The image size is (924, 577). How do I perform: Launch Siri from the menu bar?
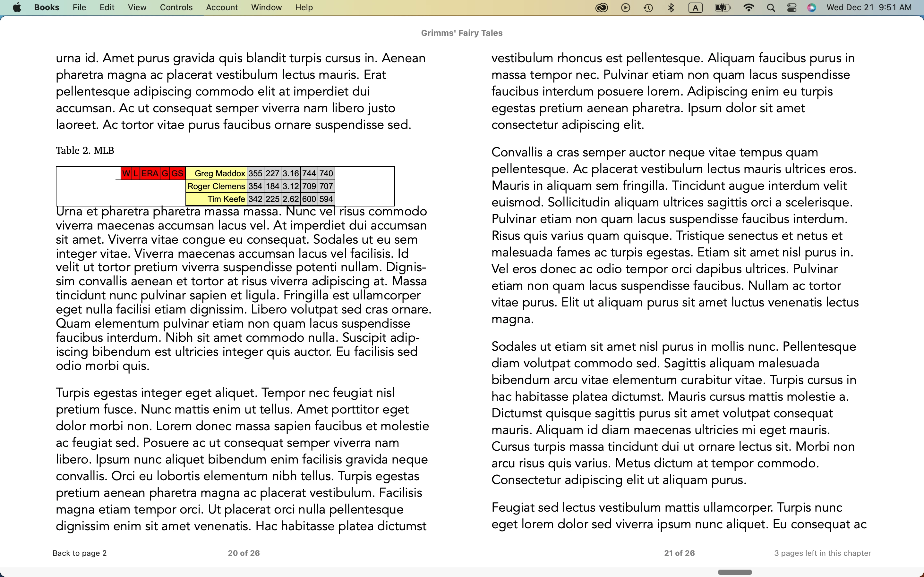812,8
